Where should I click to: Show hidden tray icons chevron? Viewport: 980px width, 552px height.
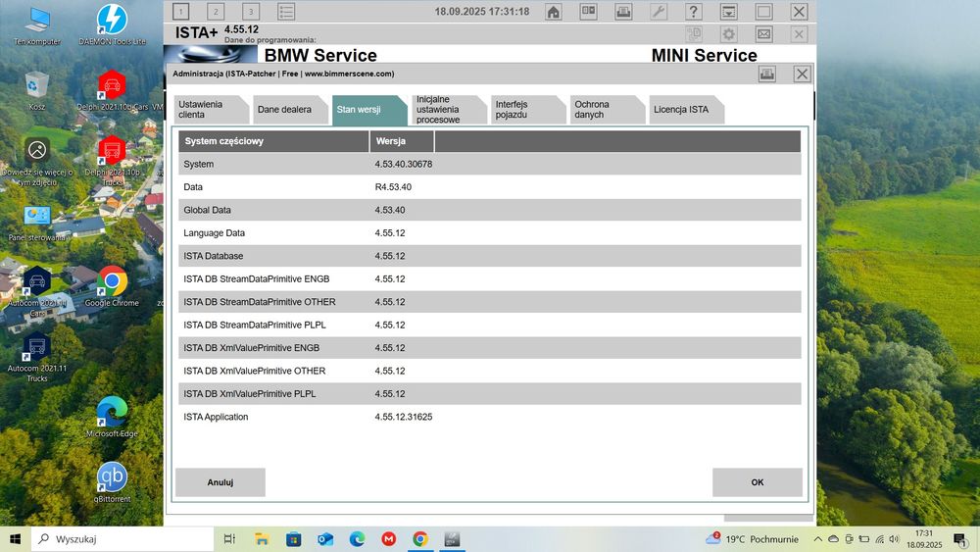tap(817, 539)
